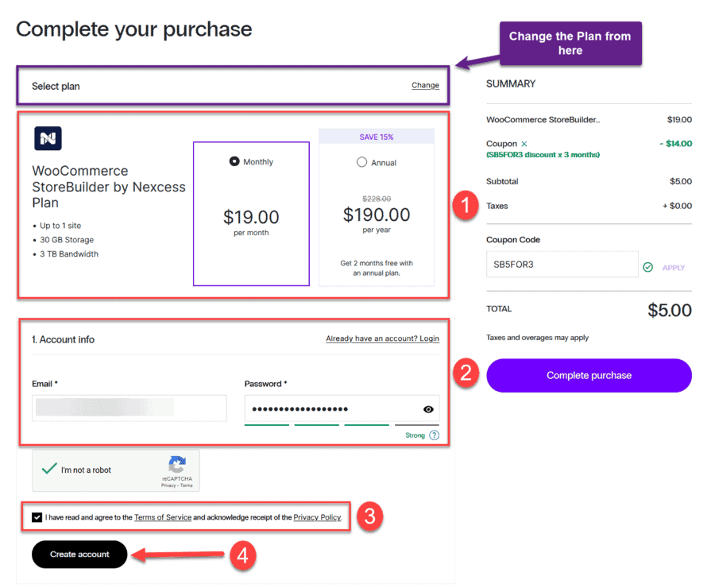This screenshot has width=715, height=588.
Task: Click the struck-through $228.00 price
Action: (x=377, y=199)
